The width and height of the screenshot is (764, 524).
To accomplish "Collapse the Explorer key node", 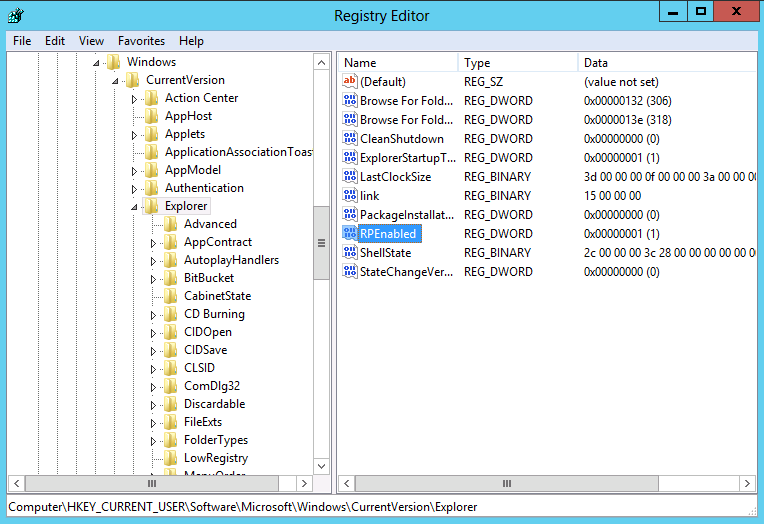I will [x=134, y=207].
